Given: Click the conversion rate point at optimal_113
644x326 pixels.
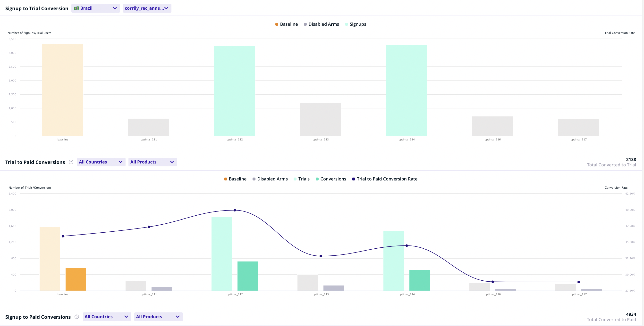Looking at the screenshot, I should coord(321,256).
